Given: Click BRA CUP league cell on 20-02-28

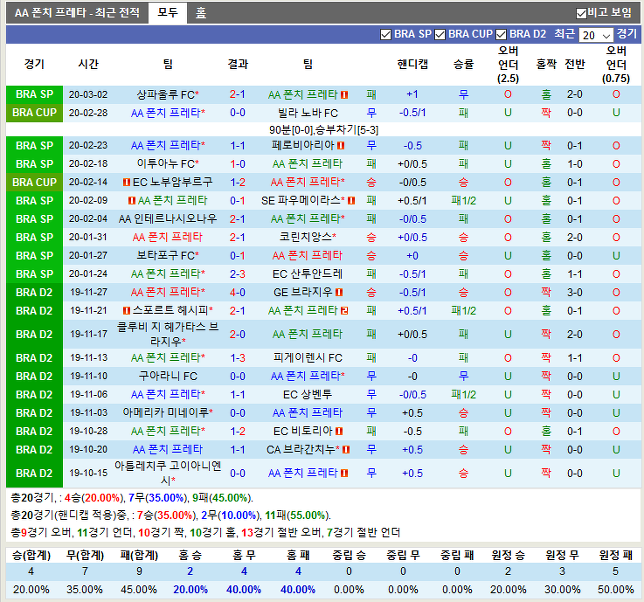Looking at the screenshot, I should pyautogui.click(x=34, y=113).
